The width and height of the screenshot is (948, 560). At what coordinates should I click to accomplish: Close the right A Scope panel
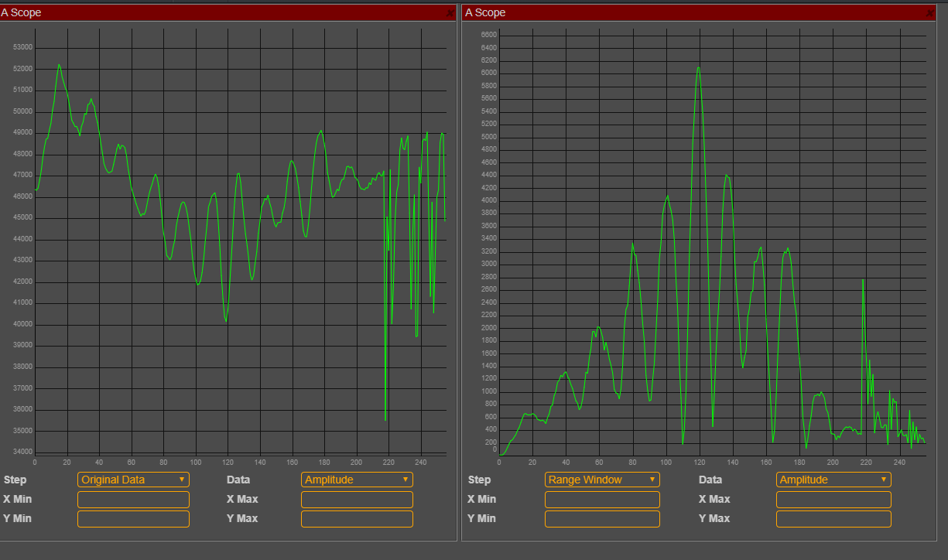tap(931, 12)
